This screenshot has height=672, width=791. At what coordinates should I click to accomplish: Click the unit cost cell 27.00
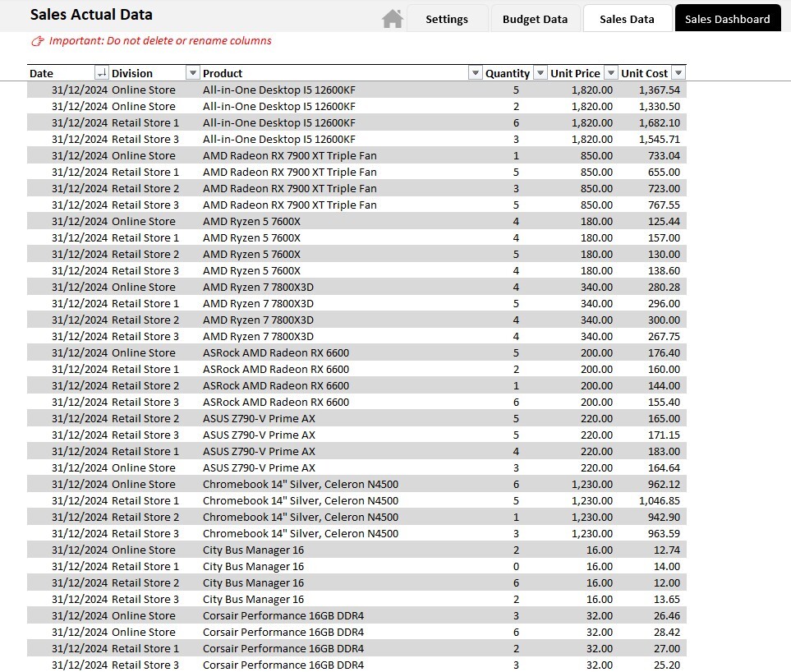[667, 649]
